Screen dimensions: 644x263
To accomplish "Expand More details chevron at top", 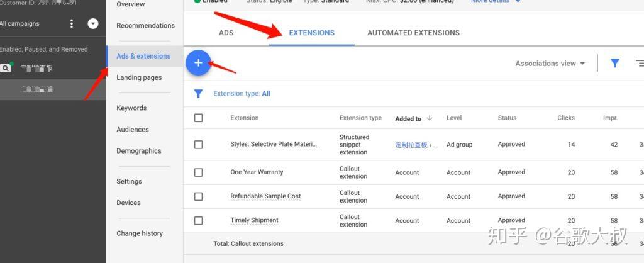I will pos(518,1).
